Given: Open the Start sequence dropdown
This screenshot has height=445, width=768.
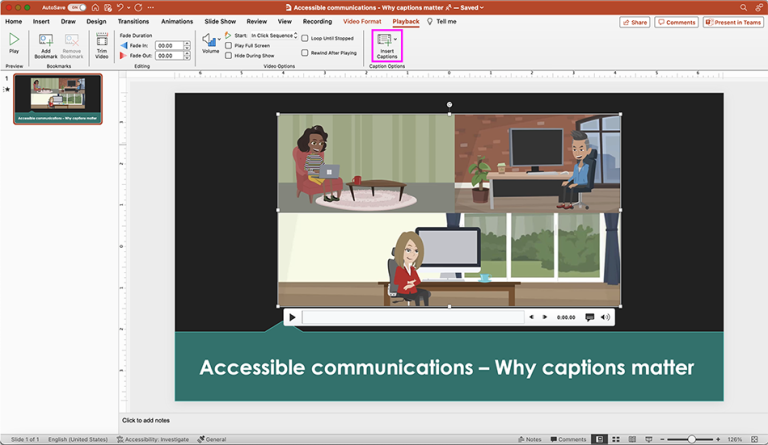Looking at the screenshot, I should tap(273, 35).
